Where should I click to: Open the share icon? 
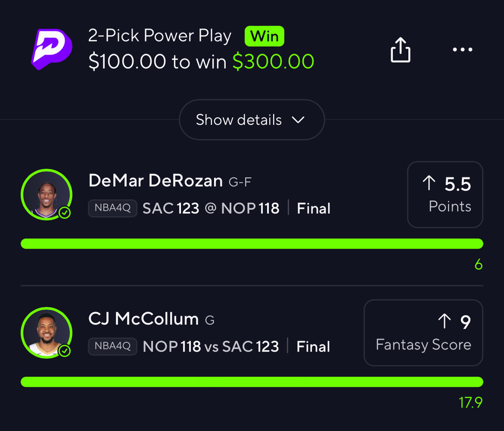click(x=400, y=50)
